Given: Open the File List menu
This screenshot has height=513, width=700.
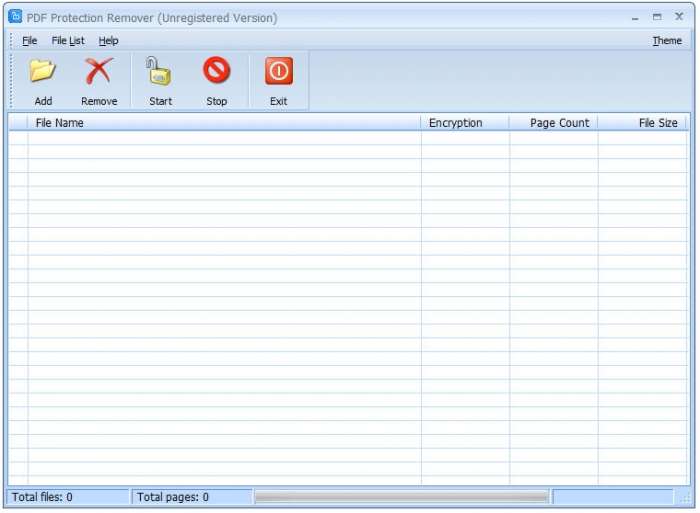Looking at the screenshot, I should tap(68, 41).
